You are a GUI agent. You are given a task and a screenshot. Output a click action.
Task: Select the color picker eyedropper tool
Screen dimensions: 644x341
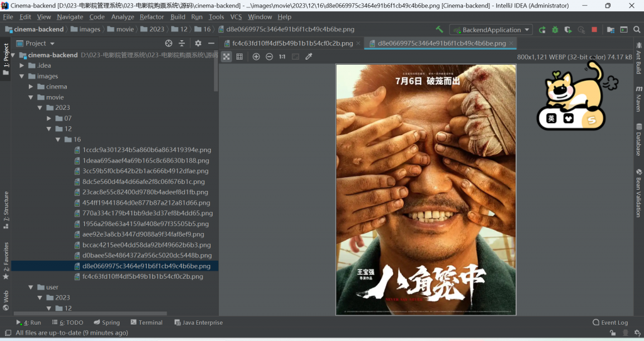pos(309,57)
